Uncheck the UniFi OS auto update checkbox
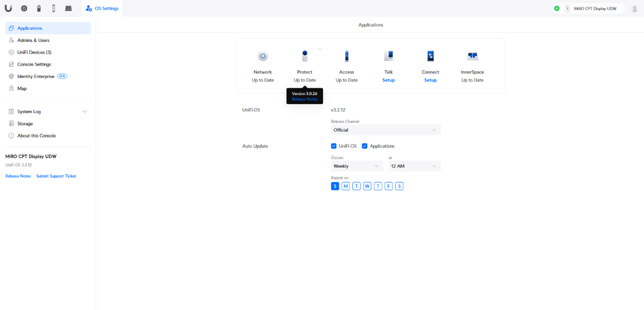This screenshot has height=310, width=644. (x=334, y=146)
